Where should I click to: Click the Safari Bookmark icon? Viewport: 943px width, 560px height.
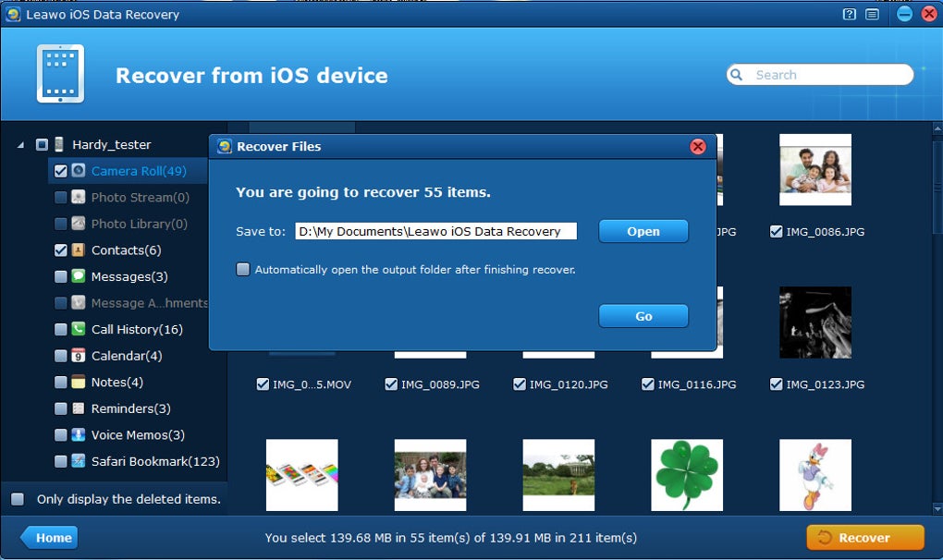[79, 461]
